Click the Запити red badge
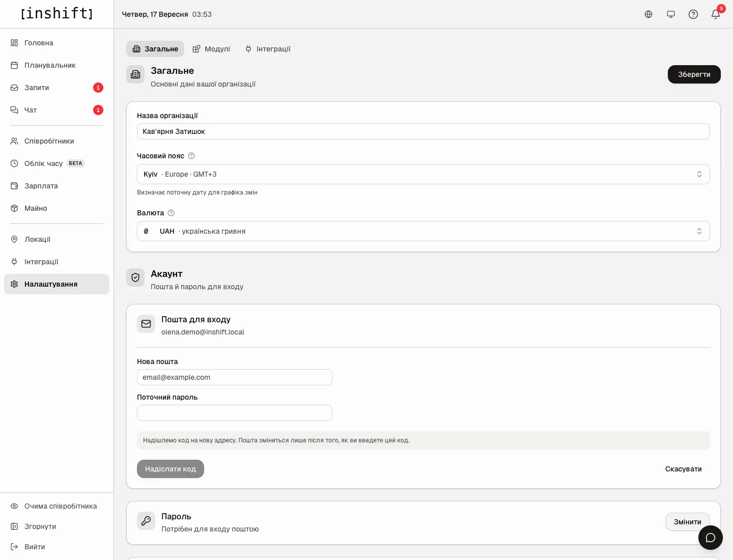Screen dimensions: 733x560 [98, 88]
